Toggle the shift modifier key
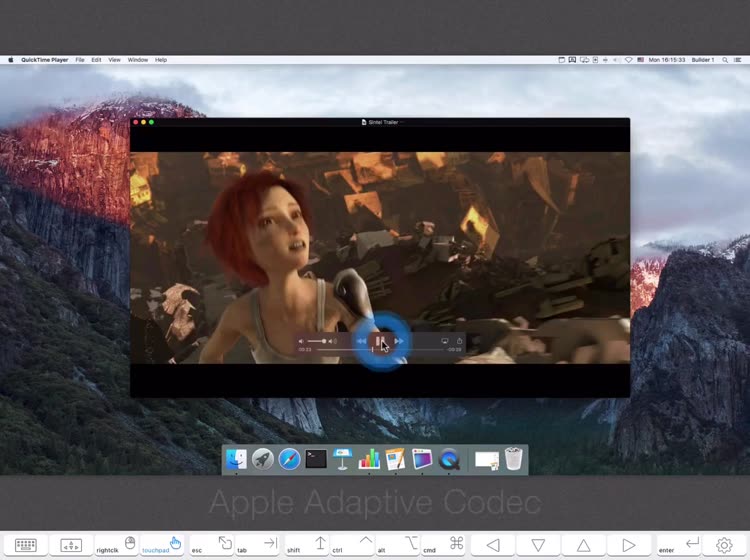Viewport: 750px width, 560px height. pos(306,545)
